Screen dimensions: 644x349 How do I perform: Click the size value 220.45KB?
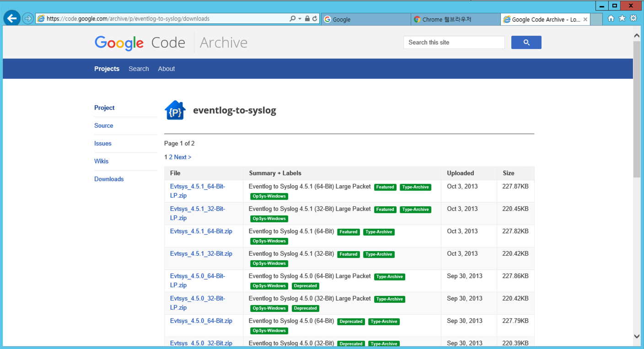click(515, 209)
